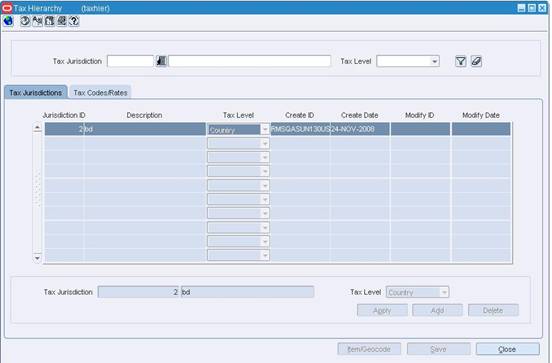Image resolution: width=552 pixels, height=363 pixels.
Task: Open the empty Tax Level dropdown directly below Country
Action: click(x=265, y=143)
